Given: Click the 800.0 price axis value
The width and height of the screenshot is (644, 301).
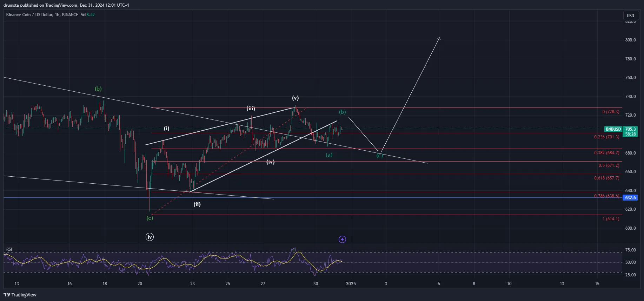Looking at the screenshot, I should (x=630, y=40).
